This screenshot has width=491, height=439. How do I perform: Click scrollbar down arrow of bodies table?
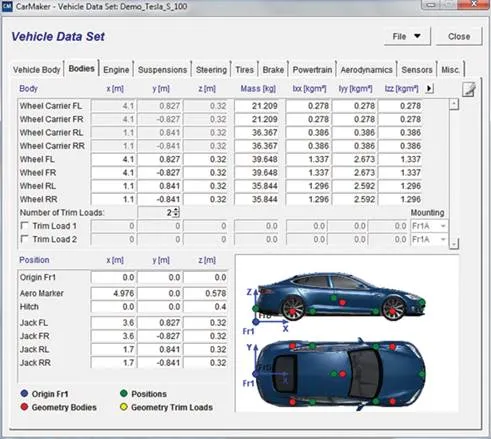(x=454, y=244)
